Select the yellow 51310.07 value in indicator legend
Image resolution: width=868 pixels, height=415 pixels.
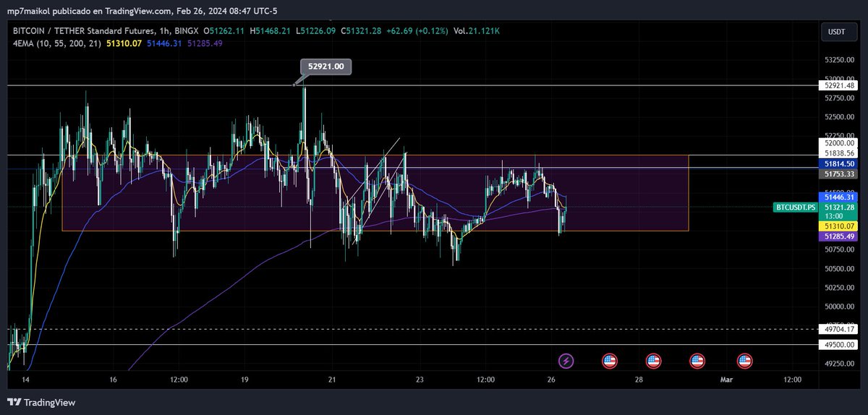click(124, 43)
